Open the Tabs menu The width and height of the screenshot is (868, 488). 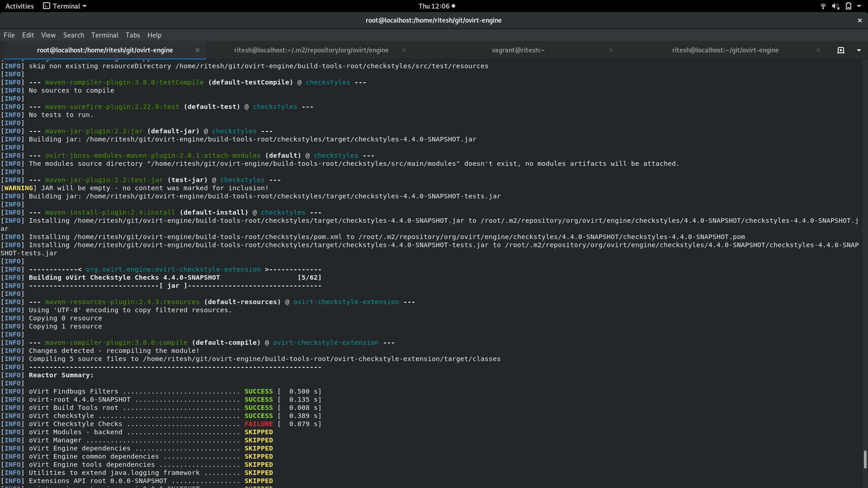pyautogui.click(x=132, y=35)
